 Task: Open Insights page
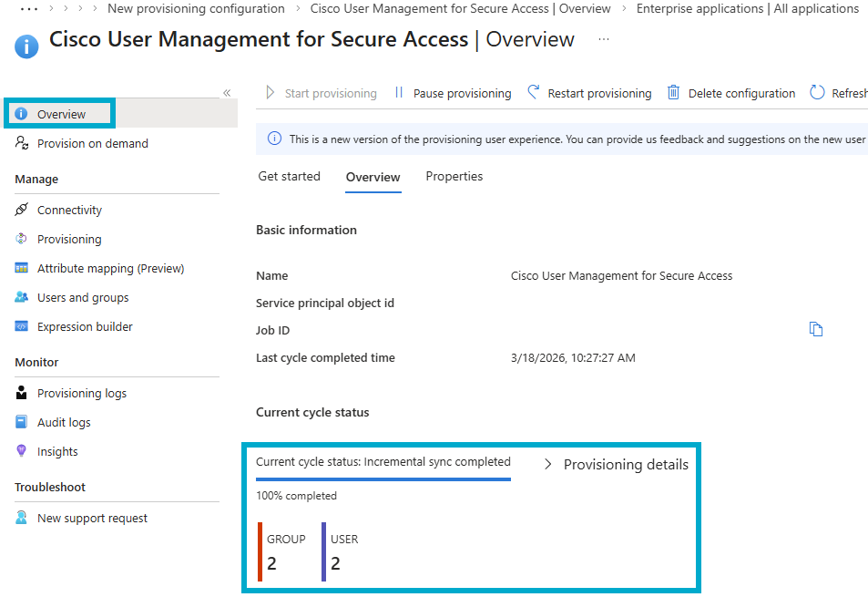[57, 452]
